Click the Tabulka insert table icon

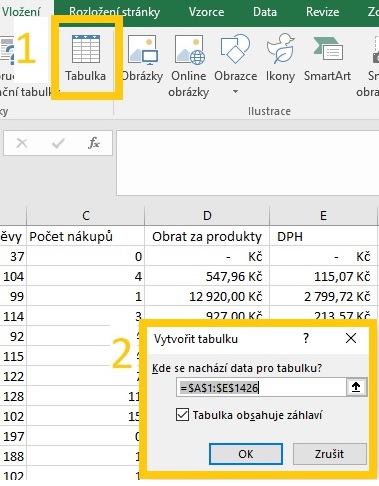point(86,50)
